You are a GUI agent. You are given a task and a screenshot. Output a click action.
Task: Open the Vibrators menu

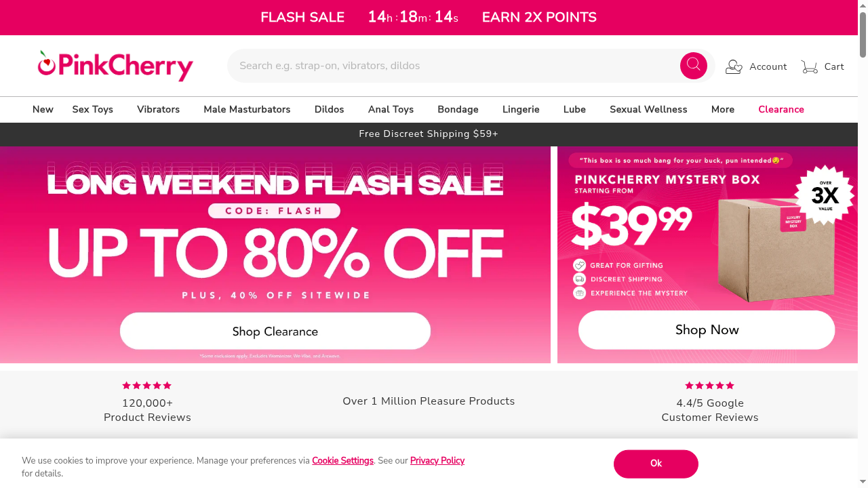(158, 110)
